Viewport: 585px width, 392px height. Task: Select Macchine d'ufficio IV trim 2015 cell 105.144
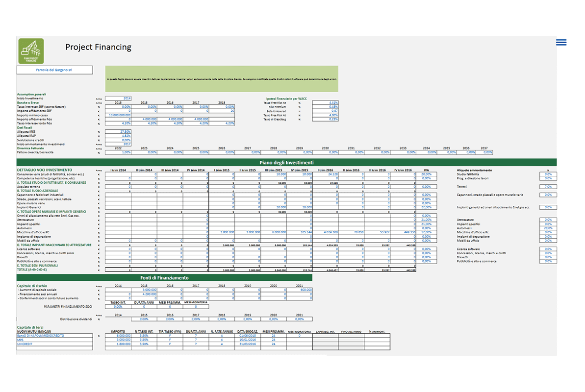(x=300, y=232)
